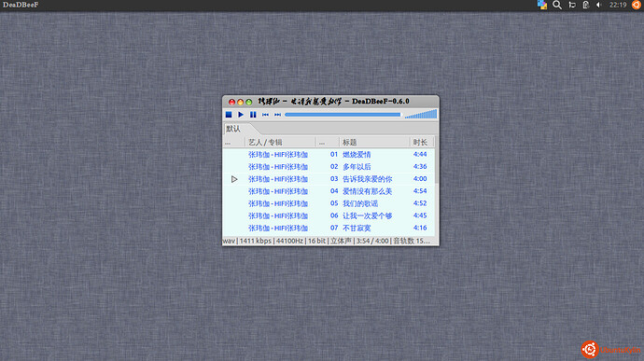Open the search magnifier in the top panel
Image resolution: width=644 pixels, height=361 pixels.
[557, 5]
